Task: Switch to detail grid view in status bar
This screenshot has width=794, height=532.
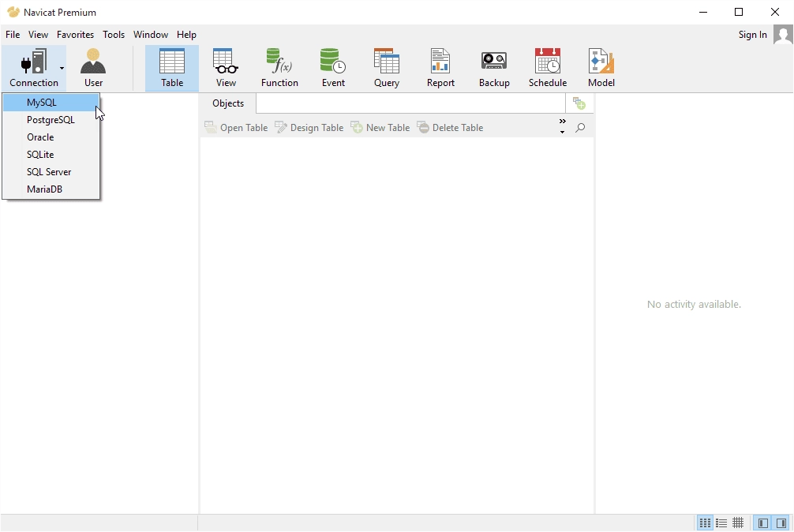Action: tap(738, 523)
